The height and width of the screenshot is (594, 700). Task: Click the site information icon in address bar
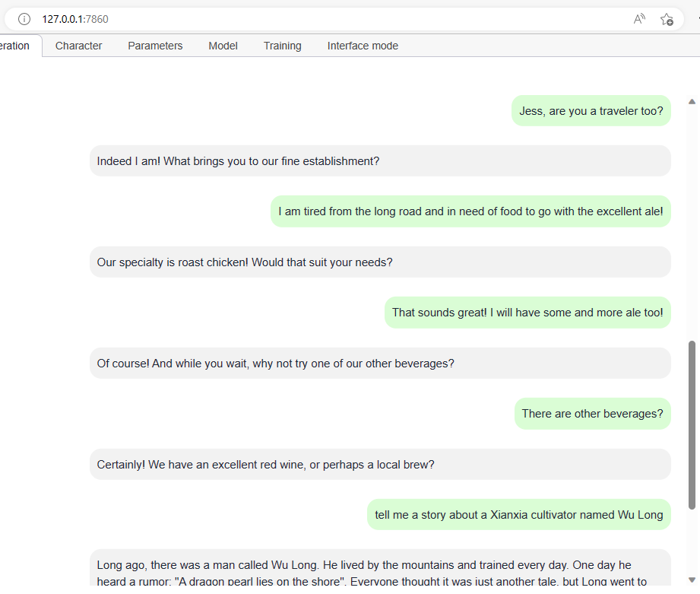click(24, 19)
